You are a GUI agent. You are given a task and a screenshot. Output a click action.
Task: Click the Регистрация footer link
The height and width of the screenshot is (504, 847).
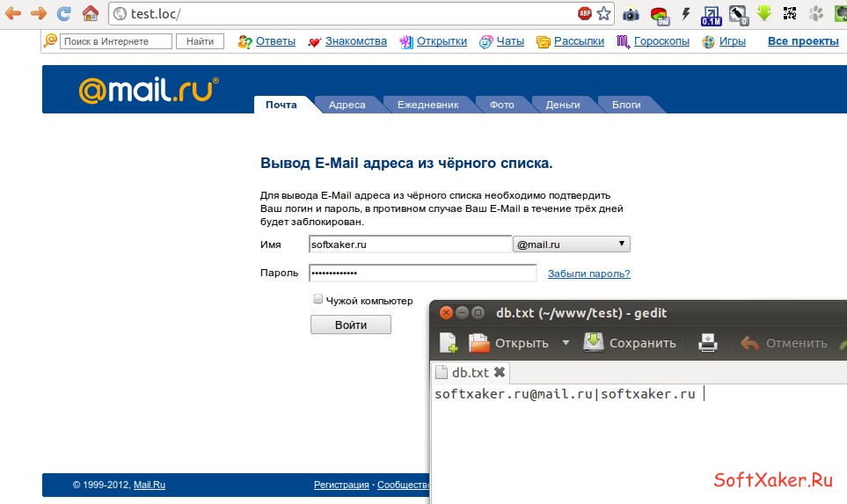point(341,486)
